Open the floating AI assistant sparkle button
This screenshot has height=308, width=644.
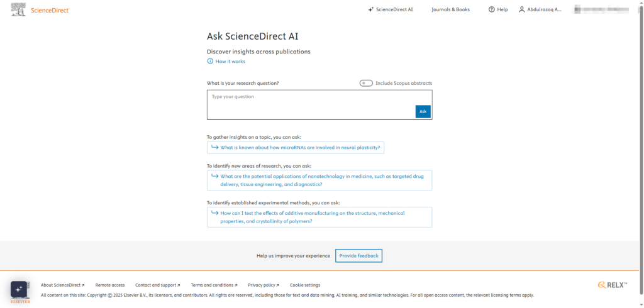[19, 289]
